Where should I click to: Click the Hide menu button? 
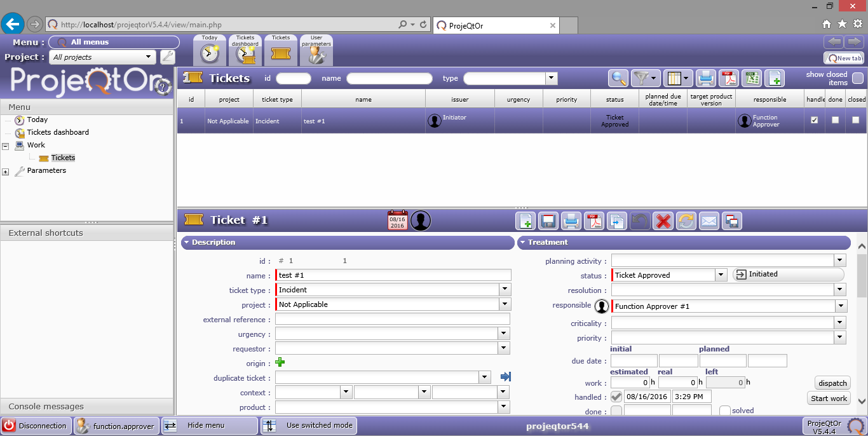coord(210,425)
